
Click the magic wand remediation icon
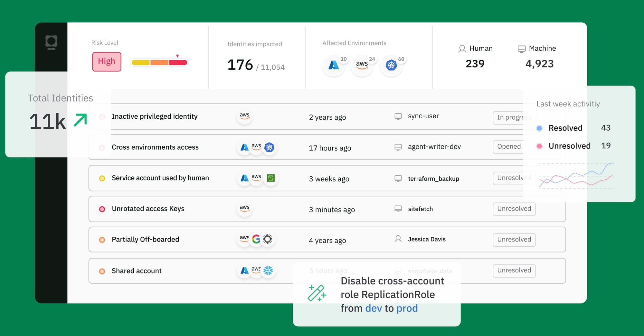317,293
